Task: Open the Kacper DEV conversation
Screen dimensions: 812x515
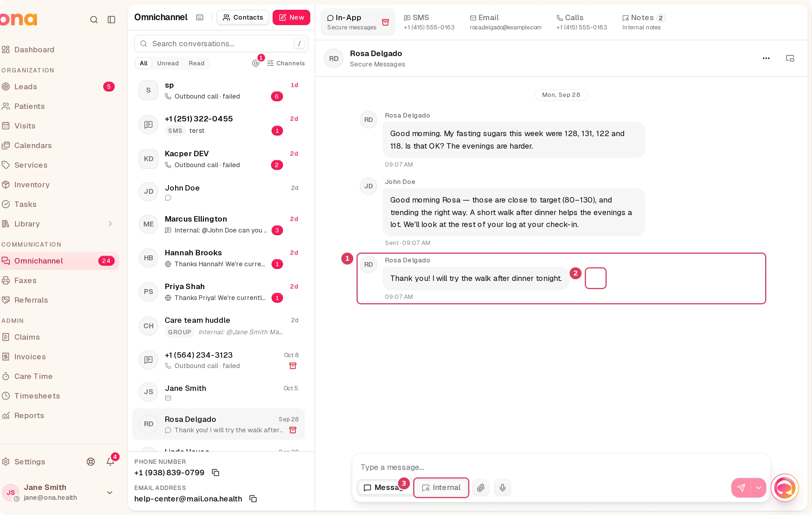Action: 218,159
